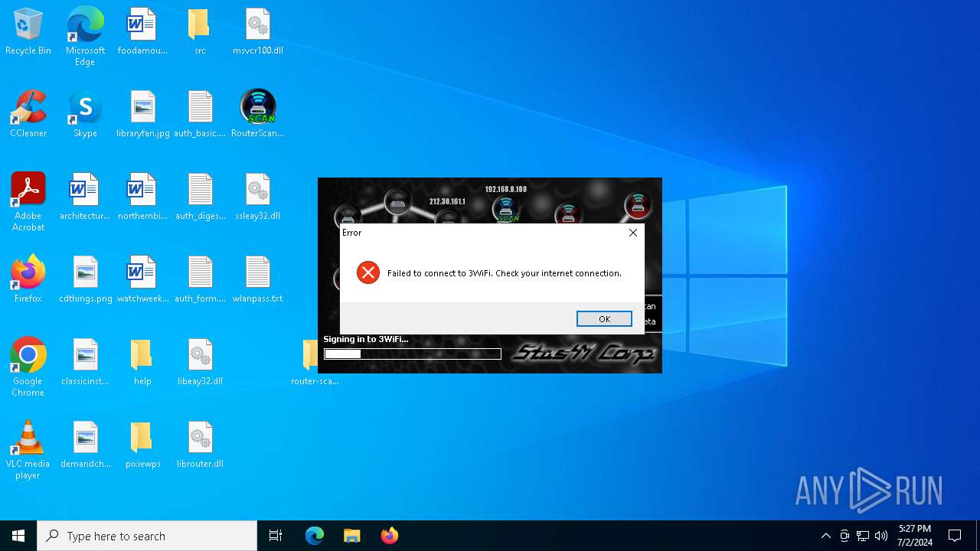Select the router-sca folder icon
This screenshot has height=551, width=980.
click(x=314, y=362)
